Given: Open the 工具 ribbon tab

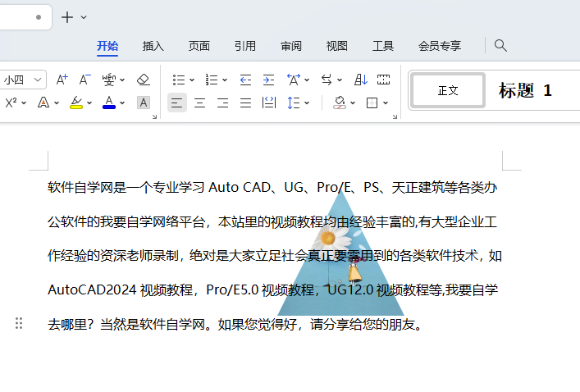Looking at the screenshot, I should click(x=383, y=46).
